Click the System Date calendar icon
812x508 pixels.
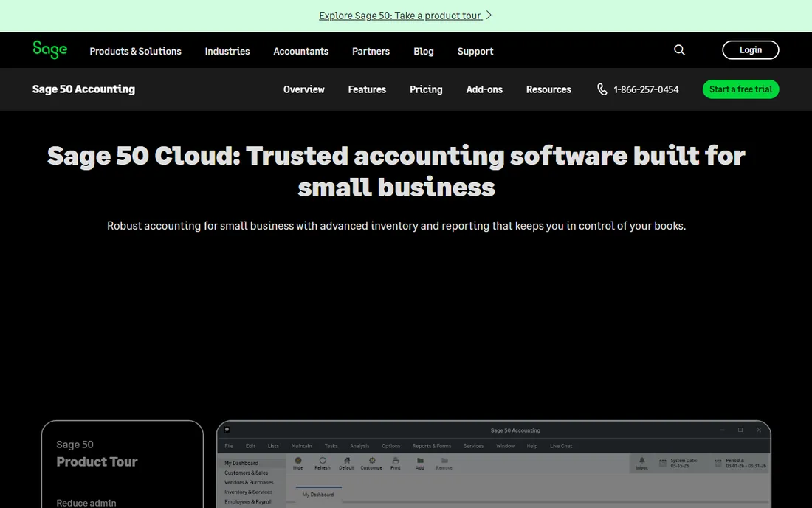[662, 463]
